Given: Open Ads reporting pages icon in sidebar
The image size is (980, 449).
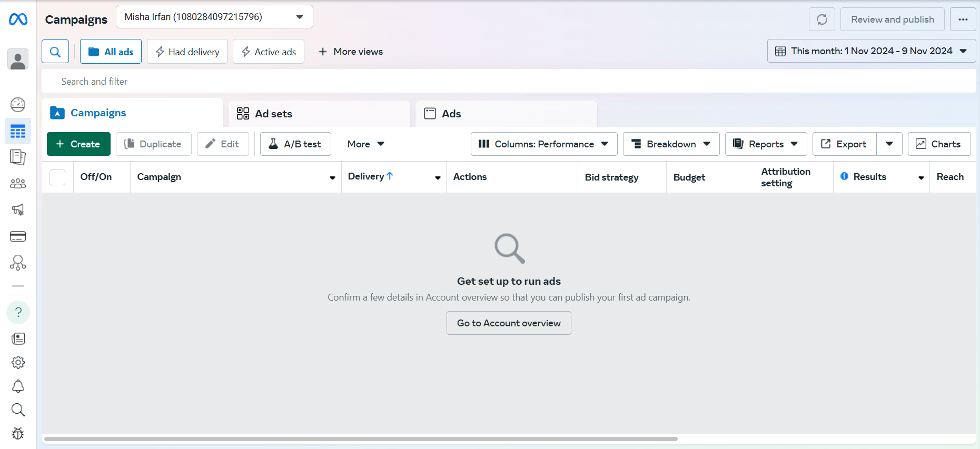Looking at the screenshot, I should (18, 157).
